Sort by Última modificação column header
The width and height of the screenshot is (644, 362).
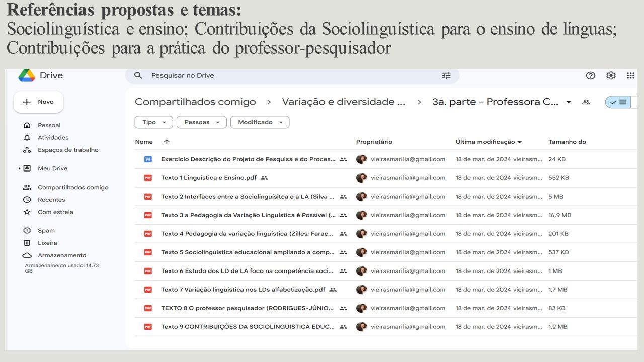489,142
